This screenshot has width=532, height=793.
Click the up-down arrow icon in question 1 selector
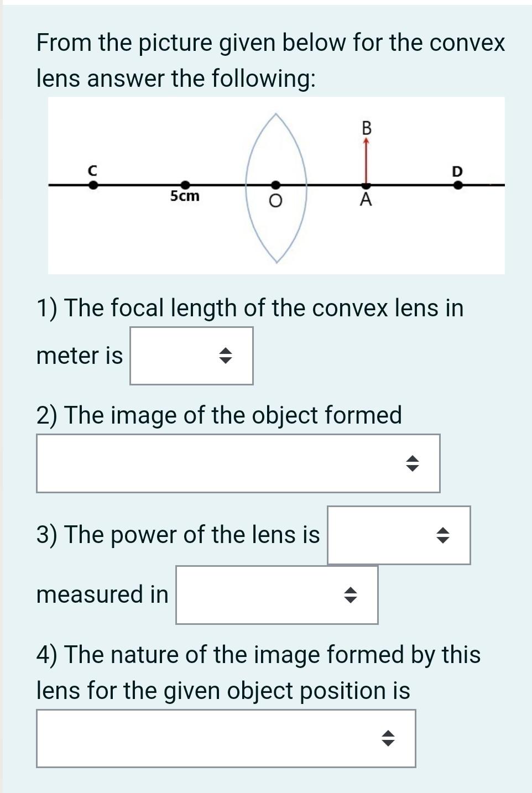[227, 355]
